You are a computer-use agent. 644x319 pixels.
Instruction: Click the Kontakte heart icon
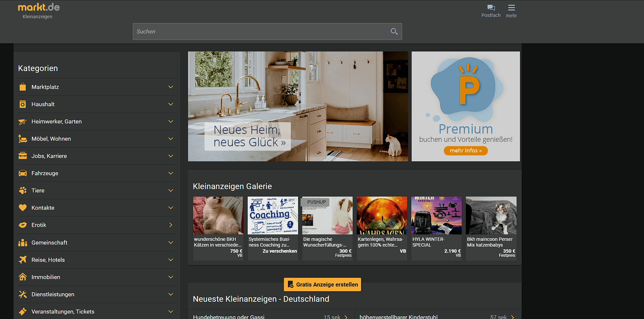click(x=23, y=208)
